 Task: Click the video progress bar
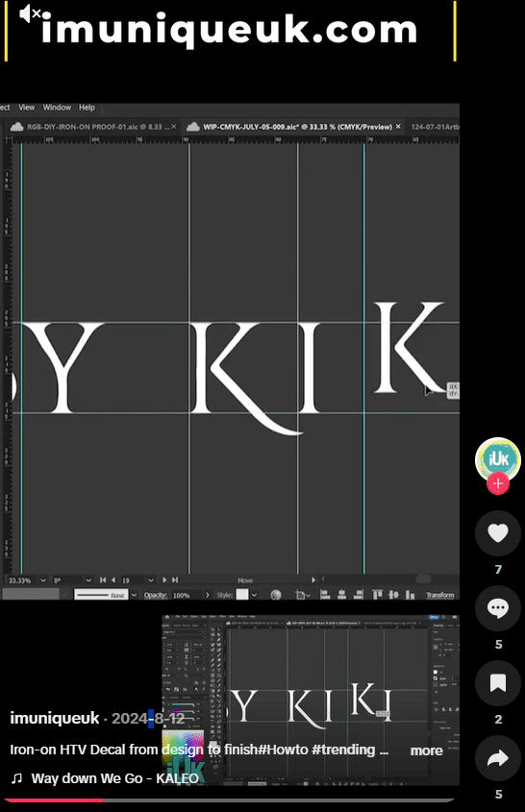pyautogui.click(x=230, y=800)
